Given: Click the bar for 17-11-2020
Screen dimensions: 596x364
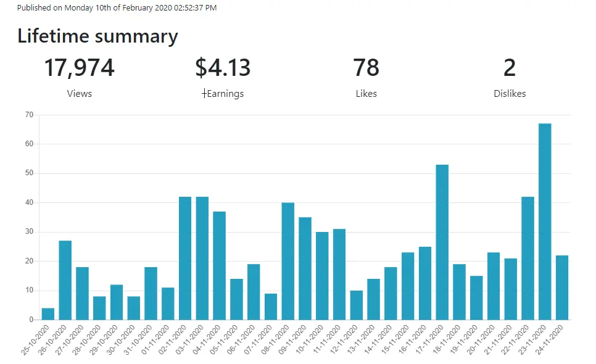Looking at the screenshot, I should [442, 242].
